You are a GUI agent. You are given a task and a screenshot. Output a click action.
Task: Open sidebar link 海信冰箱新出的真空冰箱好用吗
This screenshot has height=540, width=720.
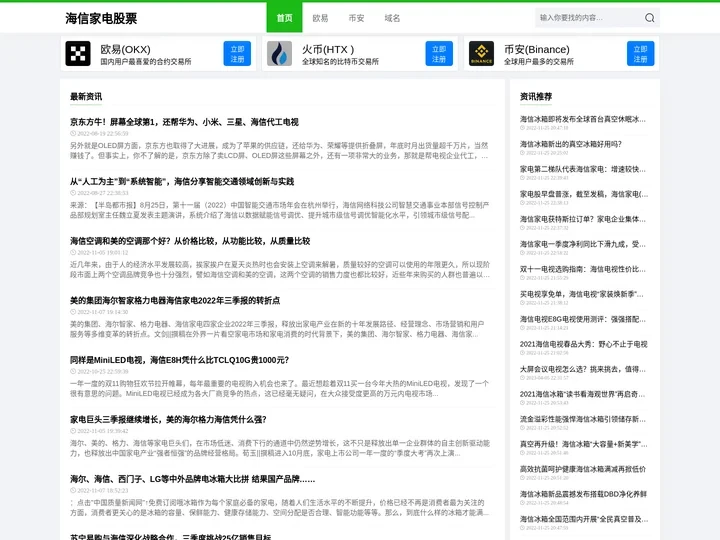click(x=571, y=144)
